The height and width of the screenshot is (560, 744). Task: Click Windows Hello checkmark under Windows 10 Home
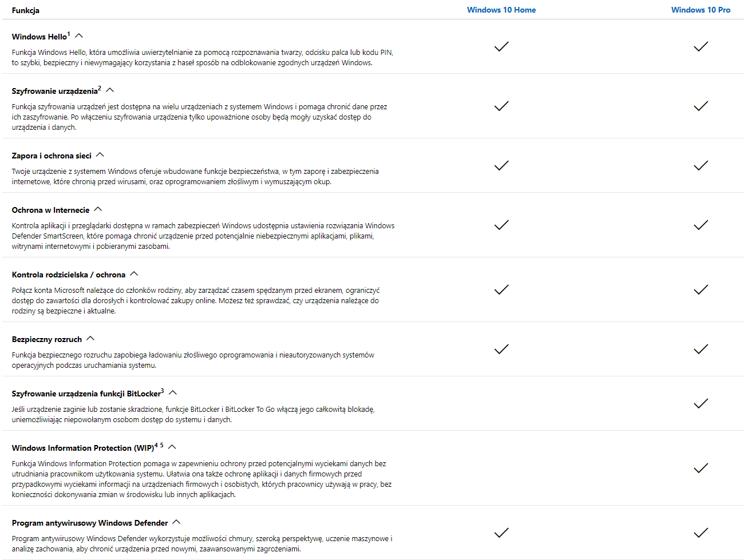(501, 46)
